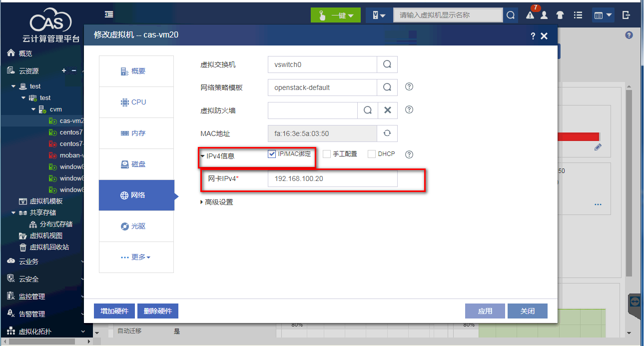
Task: Switch to the 磁盘 tab
Action: tap(136, 164)
